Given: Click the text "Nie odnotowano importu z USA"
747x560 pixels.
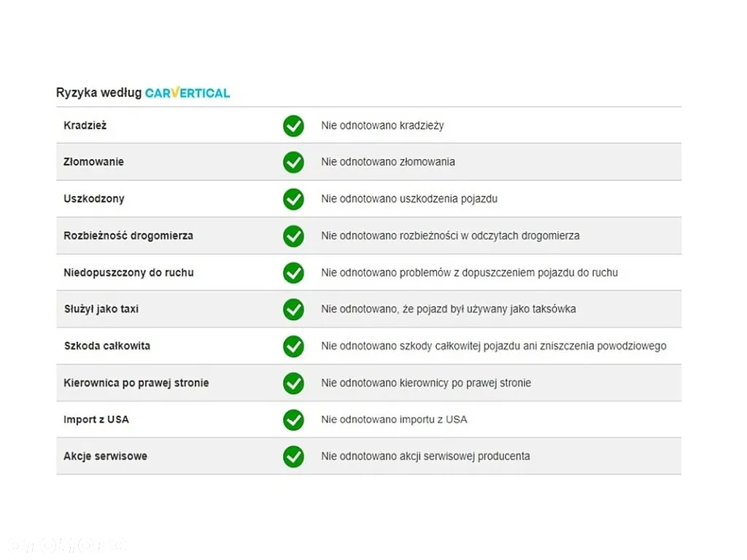Looking at the screenshot, I should (394, 419).
